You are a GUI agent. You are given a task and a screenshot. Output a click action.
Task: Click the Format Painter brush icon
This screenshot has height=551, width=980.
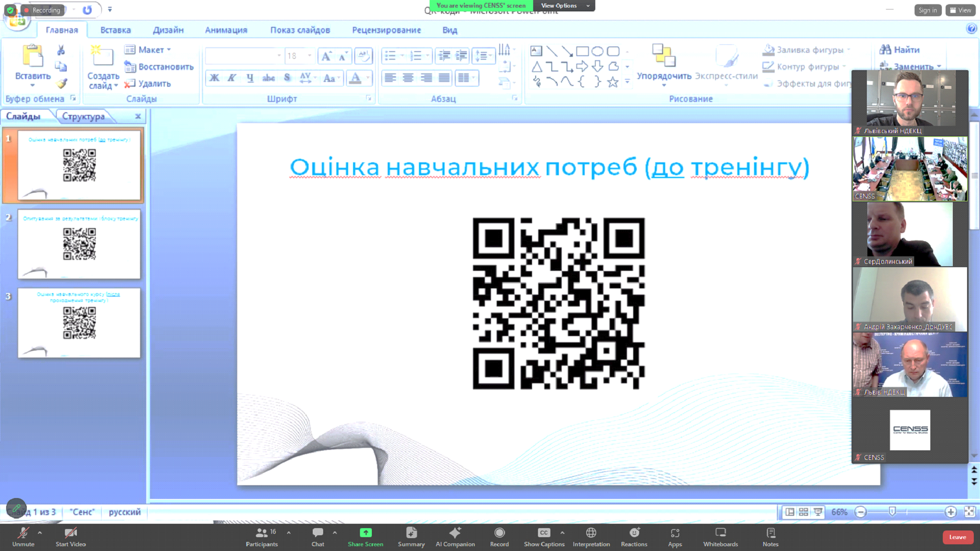pos(62,83)
